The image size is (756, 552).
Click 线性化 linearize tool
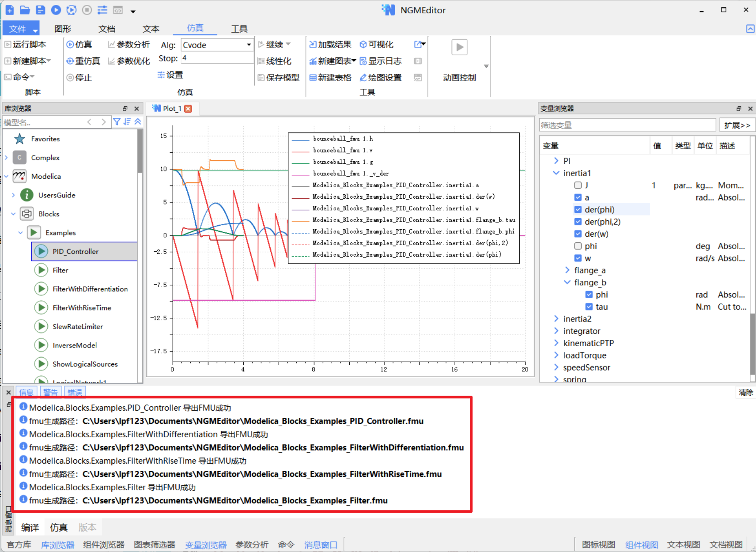click(274, 61)
